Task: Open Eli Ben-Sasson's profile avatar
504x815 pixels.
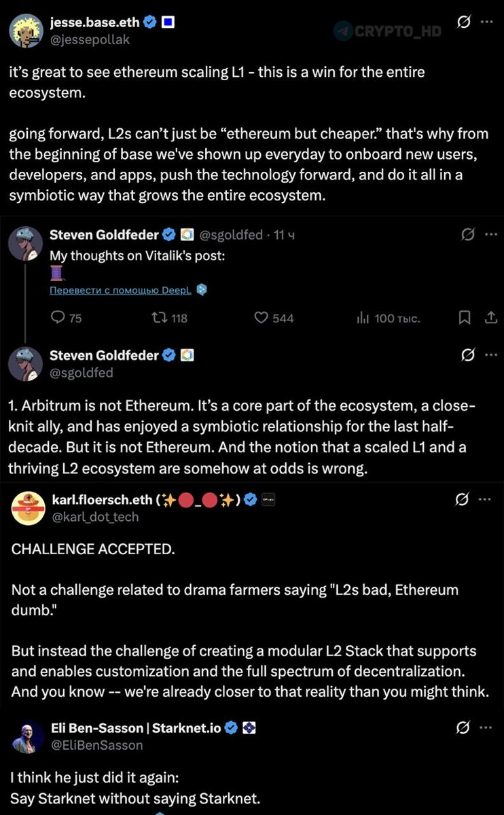Action: pyautogui.click(x=28, y=736)
